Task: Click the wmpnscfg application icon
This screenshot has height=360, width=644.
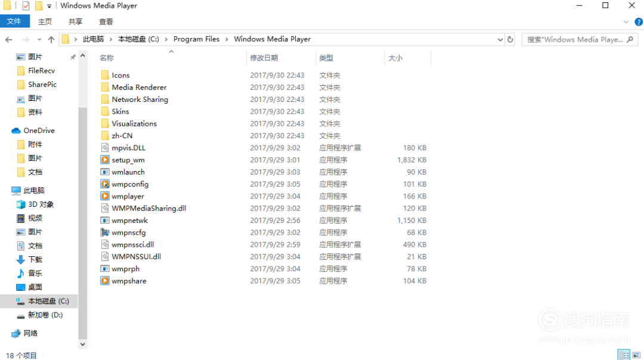Action: pyautogui.click(x=105, y=232)
